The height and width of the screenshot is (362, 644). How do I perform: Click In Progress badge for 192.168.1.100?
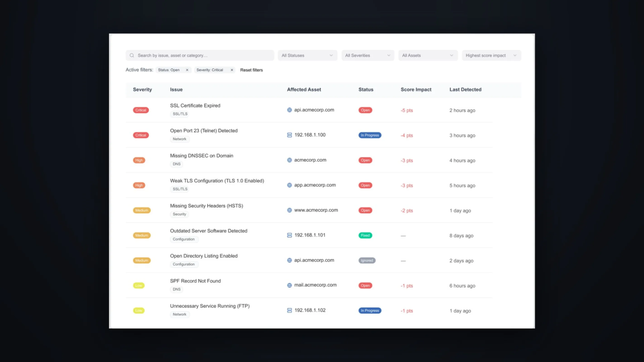(x=370, y=135)
